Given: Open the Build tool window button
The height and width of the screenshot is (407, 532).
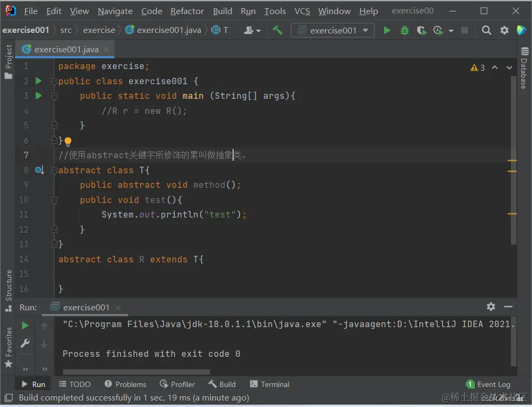Looking at the screenshot, I should pos(222,384).
